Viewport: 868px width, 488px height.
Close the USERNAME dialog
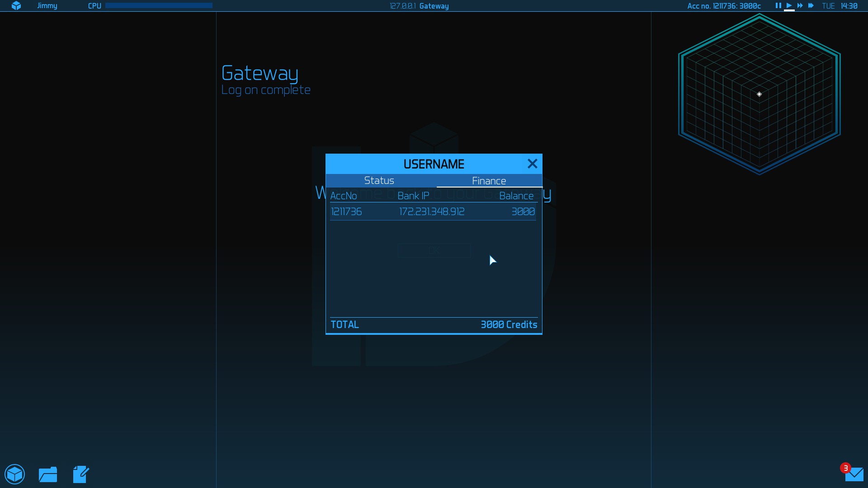point(533,164)
